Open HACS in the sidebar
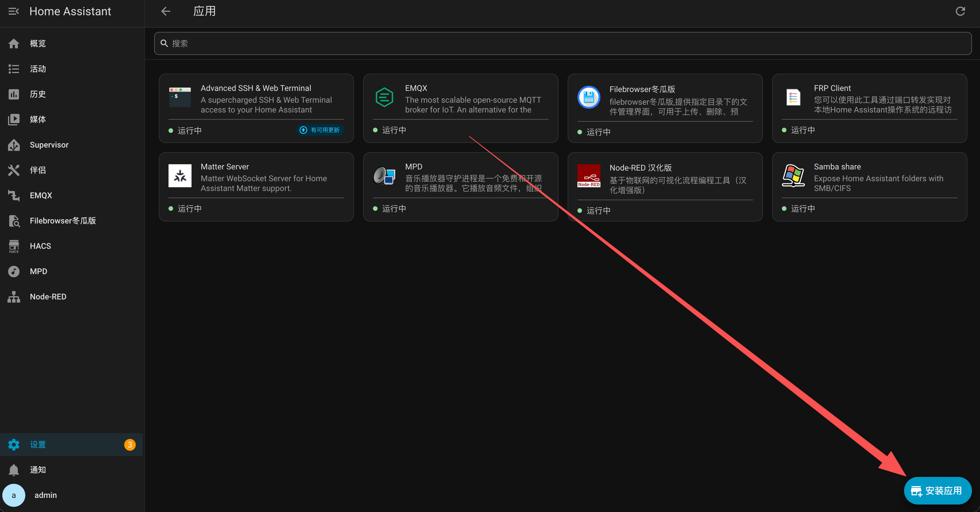Viewport: 980px width, 512px height. 72,246
